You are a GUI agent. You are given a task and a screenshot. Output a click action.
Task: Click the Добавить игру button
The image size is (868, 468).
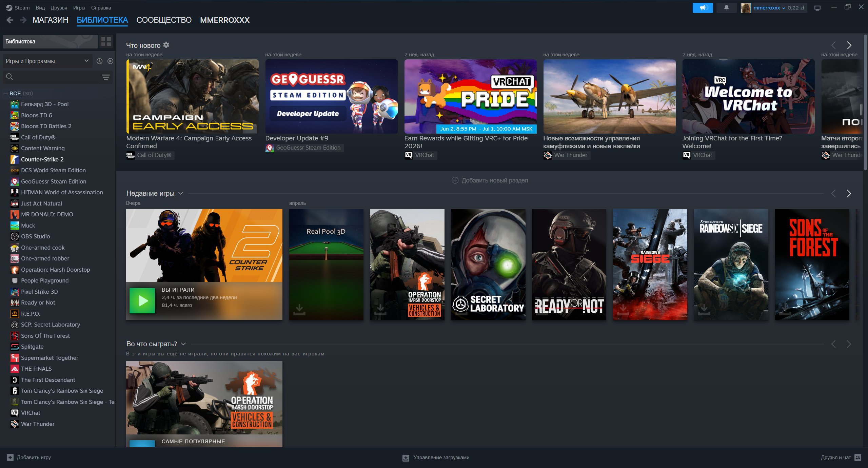(29, 457)
